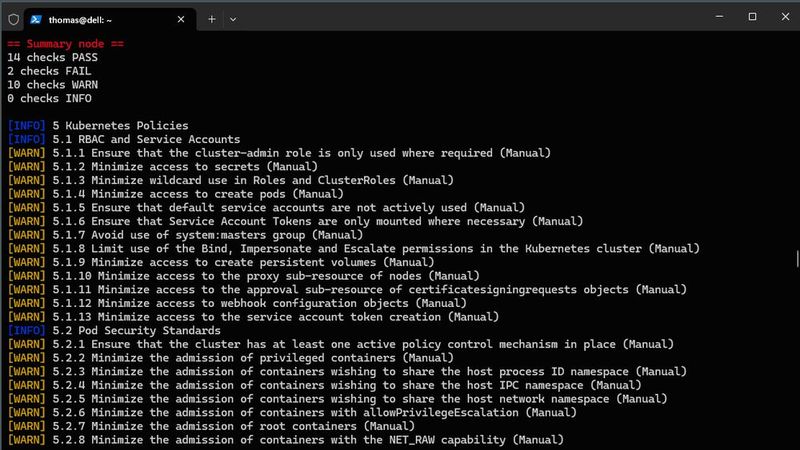Click the '0 checks INFO' line

pyautogui.click(x=49, y=98)
